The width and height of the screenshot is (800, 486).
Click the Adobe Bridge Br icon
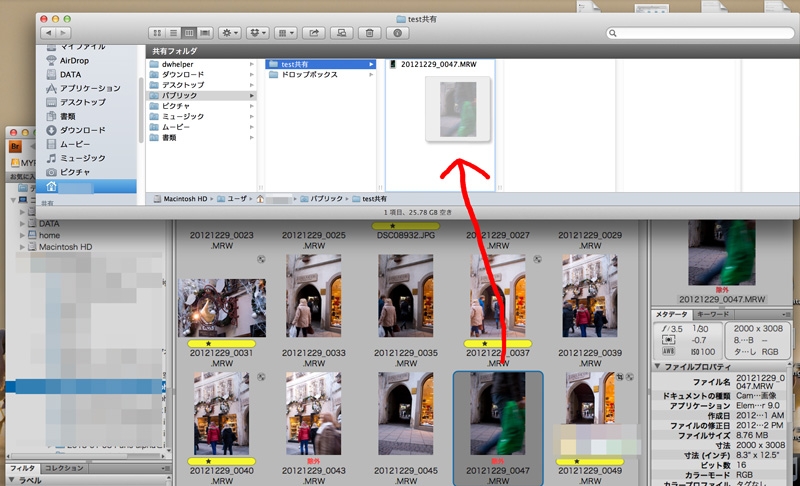(14, 145)
